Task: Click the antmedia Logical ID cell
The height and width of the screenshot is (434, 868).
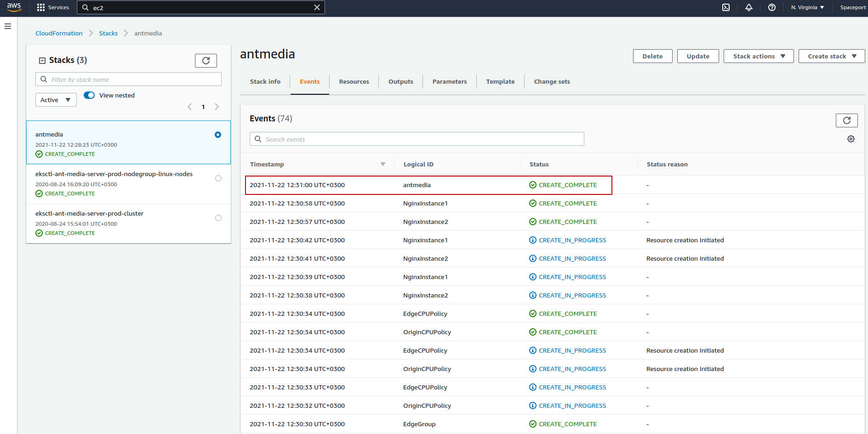Action: [x=417, y=185]
